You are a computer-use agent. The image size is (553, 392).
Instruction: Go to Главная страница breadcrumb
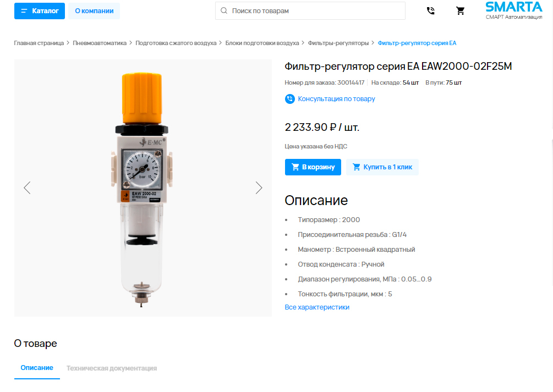pyautogui.click(x=39, y=43)
